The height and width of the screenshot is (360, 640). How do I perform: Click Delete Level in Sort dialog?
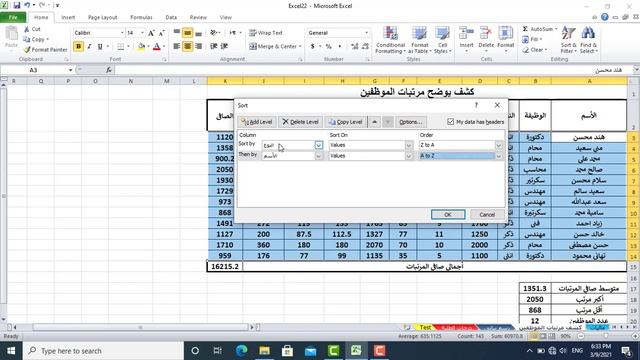[x=300, y=122]
